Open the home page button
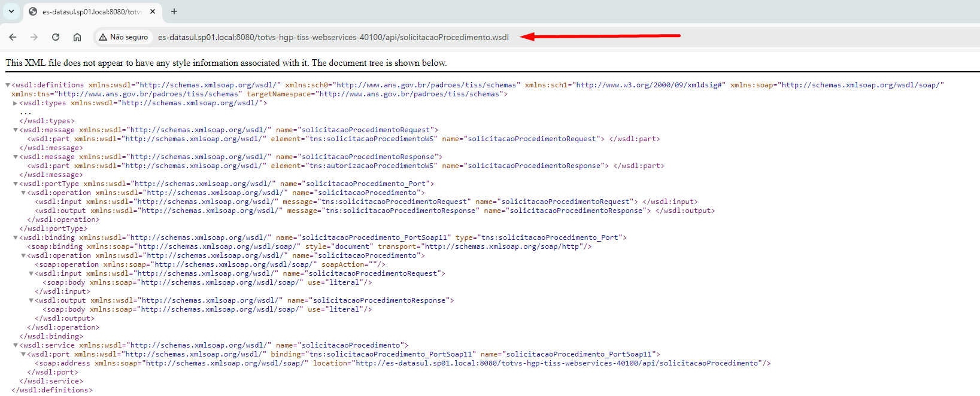This screenshot has height=396, width=980. [77, 37]
